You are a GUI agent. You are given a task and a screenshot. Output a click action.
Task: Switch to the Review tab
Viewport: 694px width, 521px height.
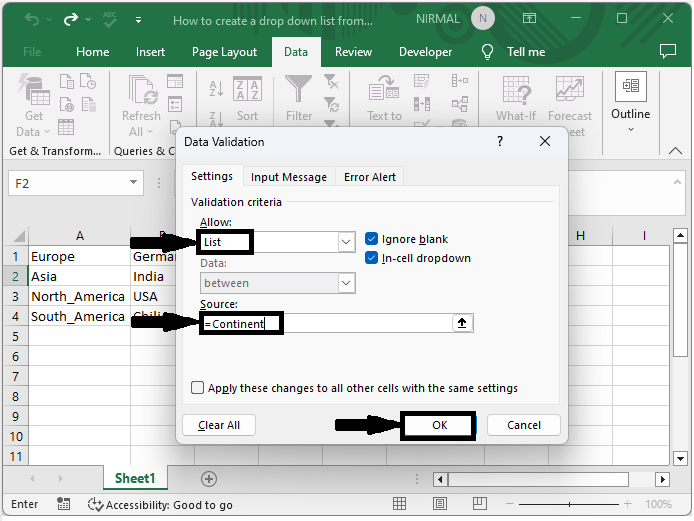(x=353, y=52)
